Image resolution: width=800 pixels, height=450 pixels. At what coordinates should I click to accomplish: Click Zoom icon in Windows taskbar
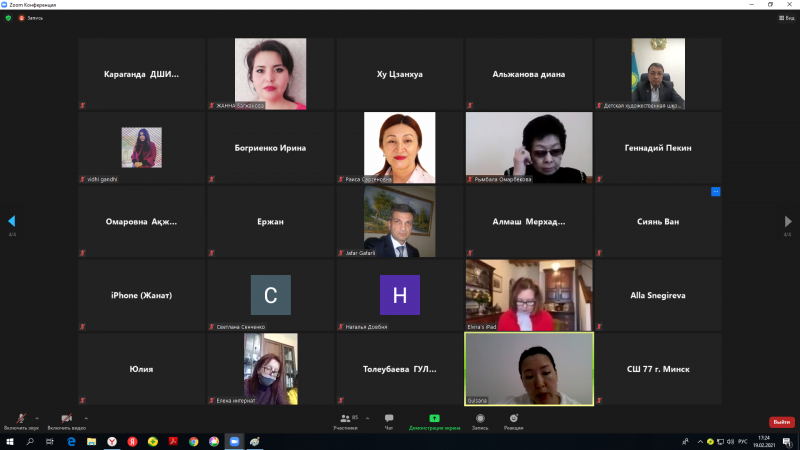tap(235, 441)
